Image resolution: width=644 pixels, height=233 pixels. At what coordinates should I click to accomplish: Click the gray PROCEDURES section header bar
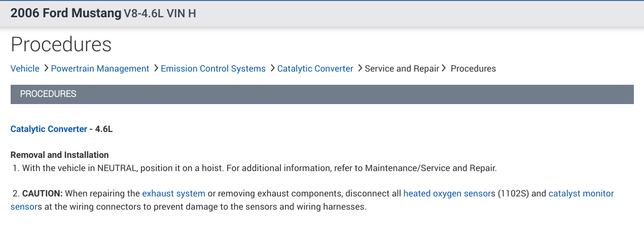click(322, 94)
